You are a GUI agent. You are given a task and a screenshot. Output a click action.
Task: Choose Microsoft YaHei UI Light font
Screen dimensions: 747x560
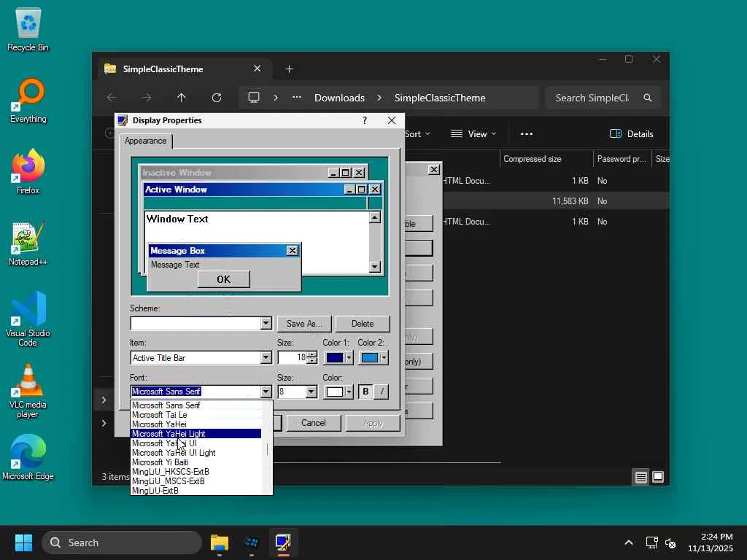click(x=196, y=453)
